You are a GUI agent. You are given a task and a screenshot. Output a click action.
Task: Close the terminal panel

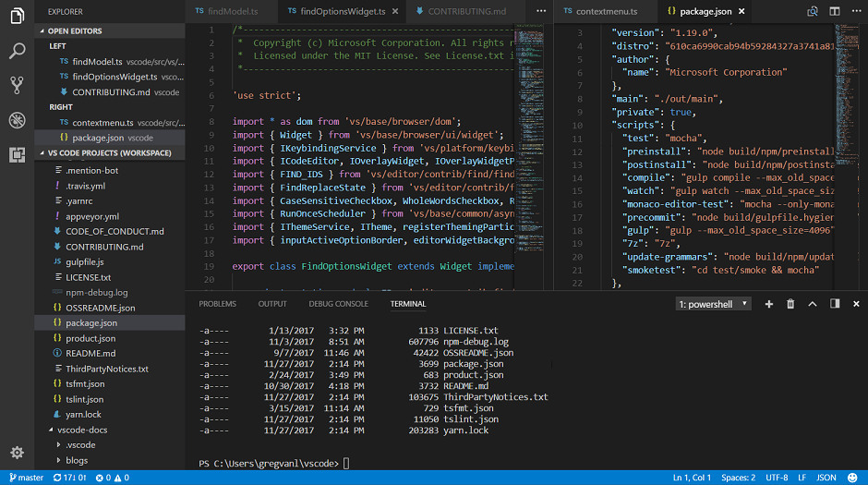(856, 304)
